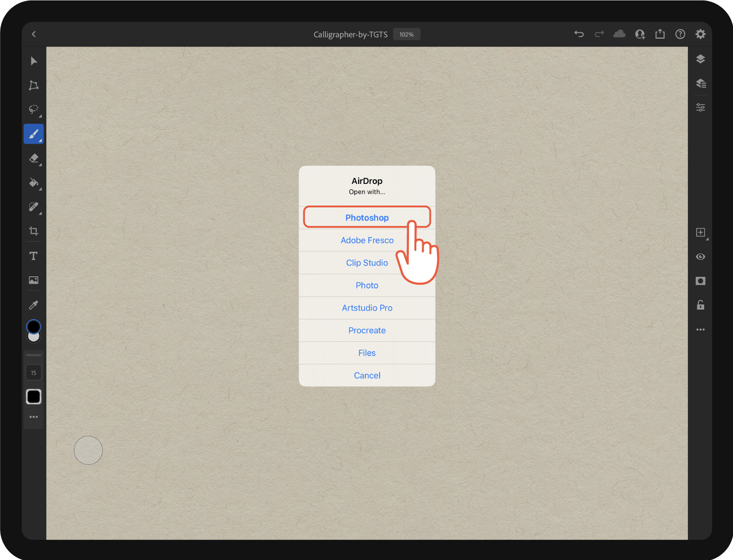
Task: Choose Procreate option
Action: [x=367, y=330]
